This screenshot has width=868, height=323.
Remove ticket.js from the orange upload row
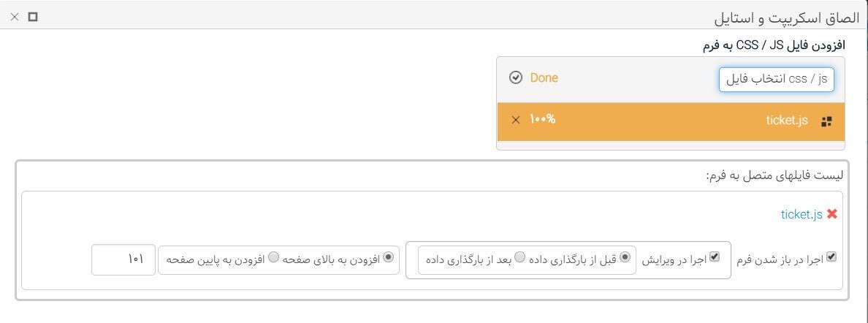(x=515, y=121)
